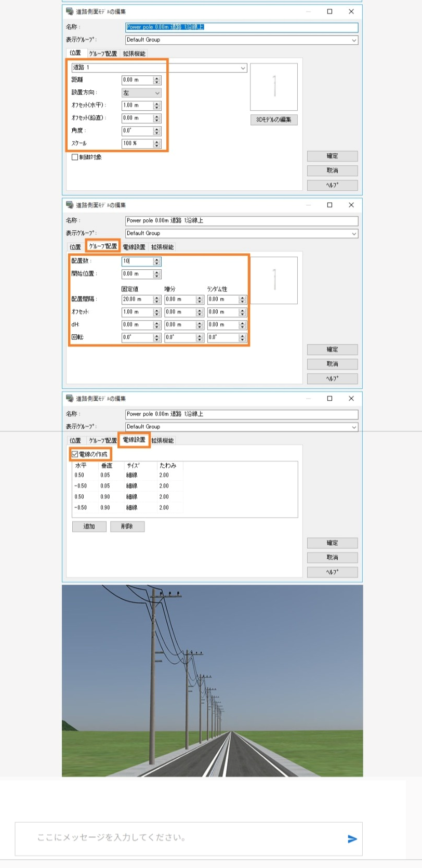Click 確定 in the グループ配置 dialog
Viewport: 422px width, 868px height.
pos(332,349)
